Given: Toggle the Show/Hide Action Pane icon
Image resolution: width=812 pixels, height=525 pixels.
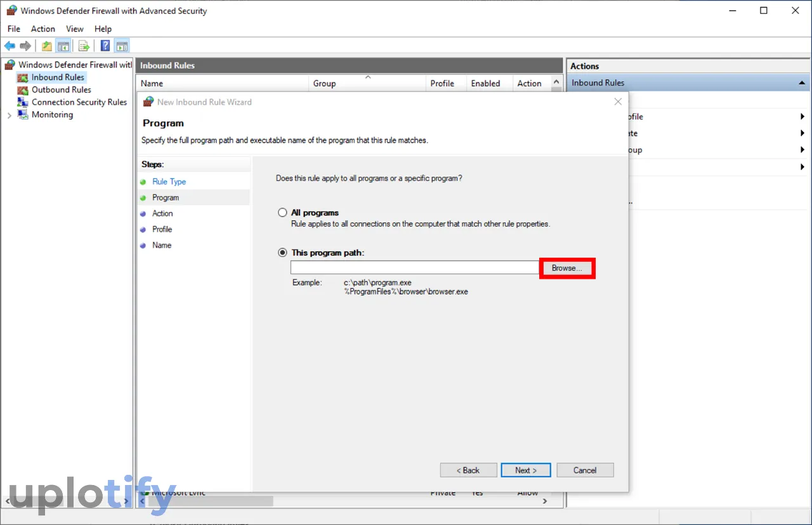Looking at the screenshot, I should click(122, 46).
